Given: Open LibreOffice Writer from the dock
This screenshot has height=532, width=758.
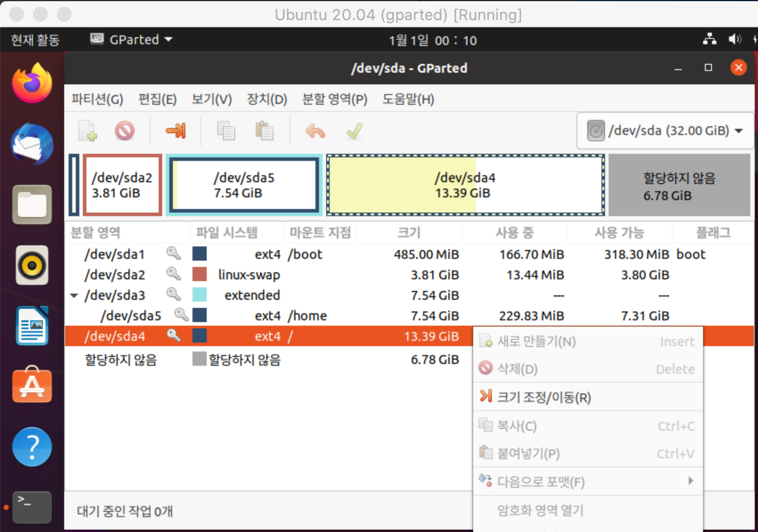Looking at the screenshot, I should tap(32, 326).
